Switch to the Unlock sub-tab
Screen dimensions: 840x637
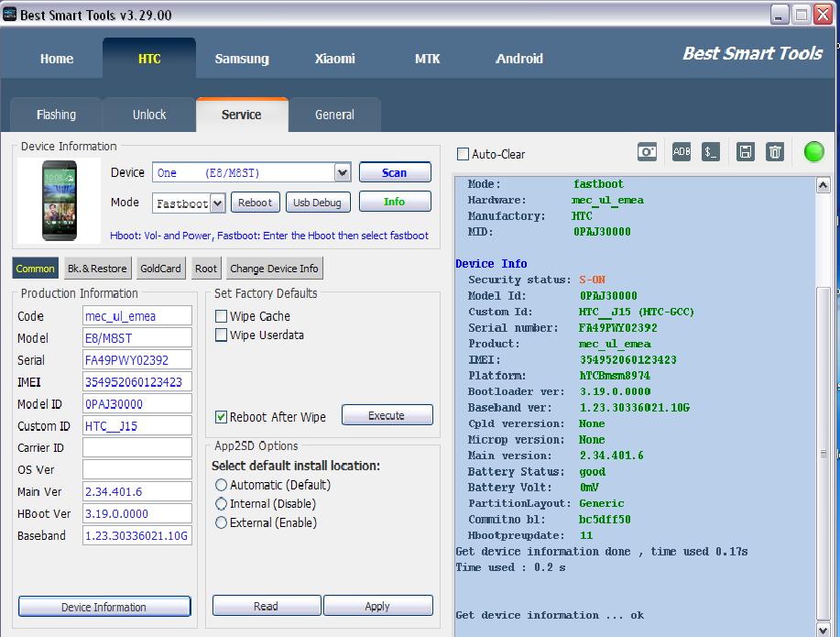pos(149,115)
